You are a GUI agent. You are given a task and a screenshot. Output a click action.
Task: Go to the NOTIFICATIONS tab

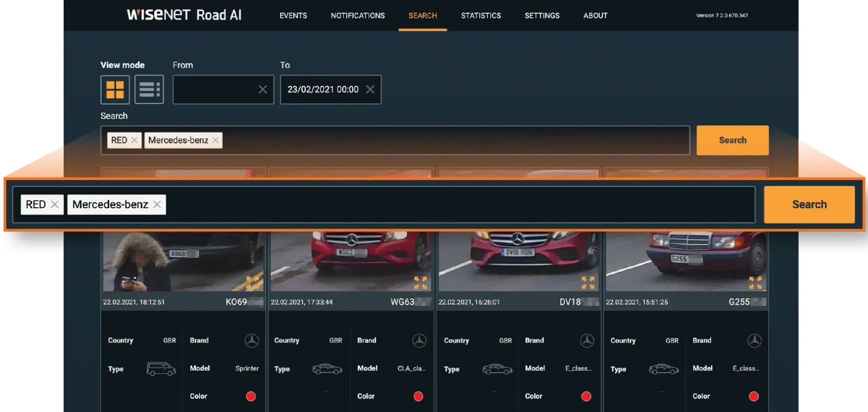358,15
